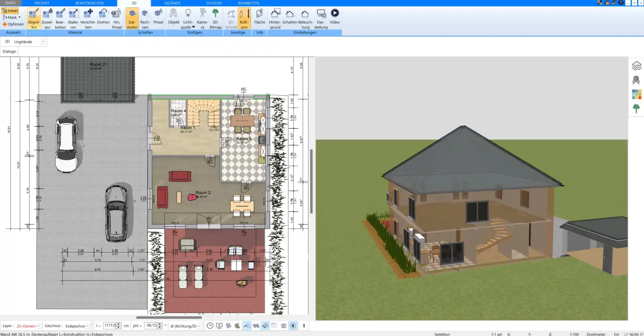Open the Fläche info tool
This screenshot has height=336, width=644.
[x=259, y=17]
